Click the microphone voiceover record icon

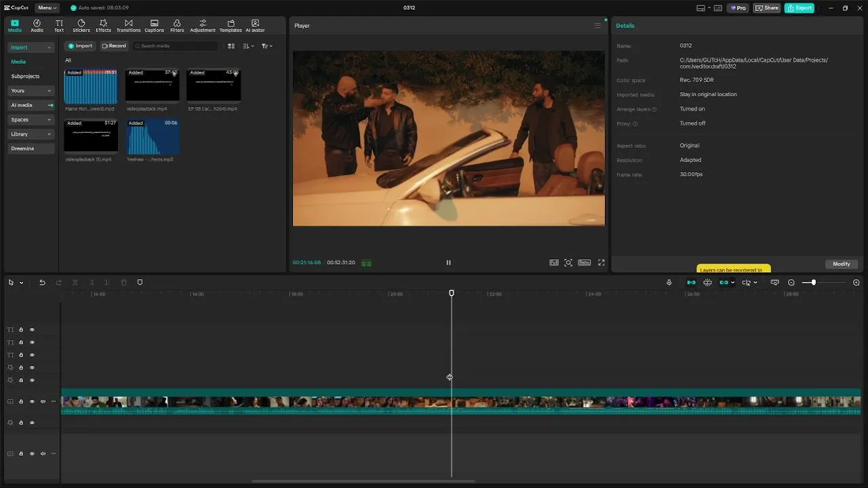click(669, 283)
